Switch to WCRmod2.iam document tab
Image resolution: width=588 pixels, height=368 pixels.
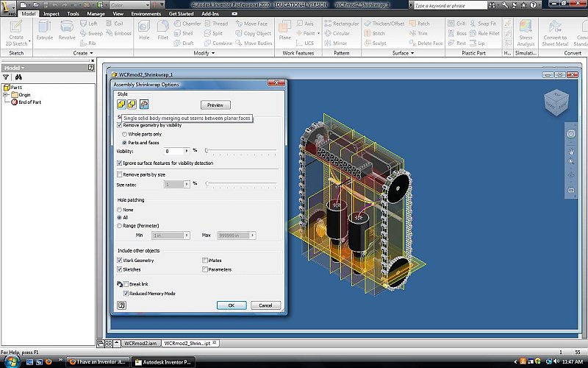(140, 343)
